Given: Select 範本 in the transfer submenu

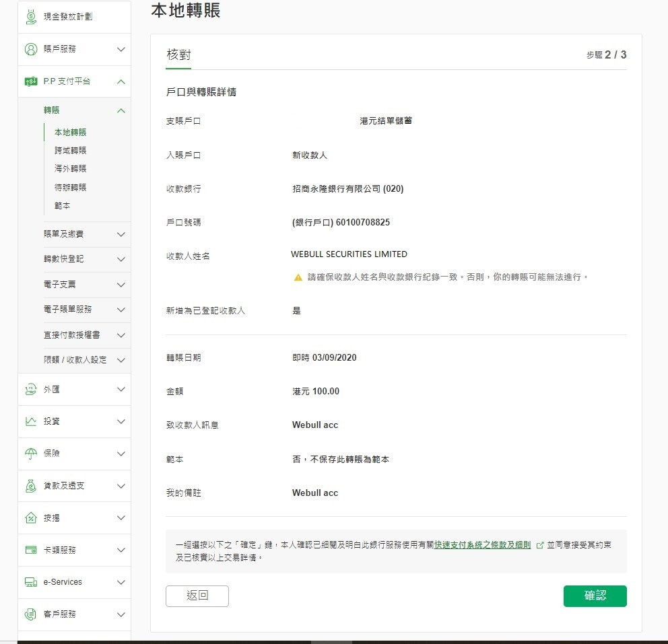Looking at the screenshot, I should coord(62,206).
